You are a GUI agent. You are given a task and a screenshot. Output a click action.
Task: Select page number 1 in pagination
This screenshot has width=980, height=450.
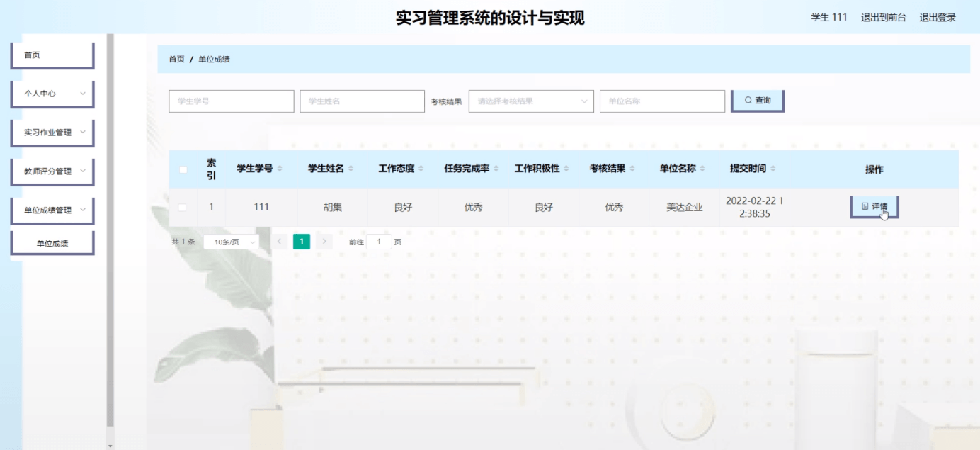click(302, 242)
